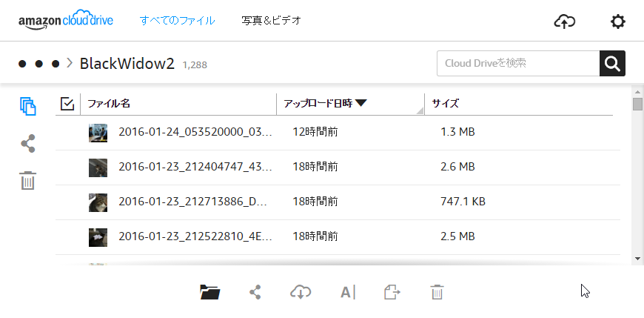Click the 1.3 MB size cell

click(x=457, y=132)
